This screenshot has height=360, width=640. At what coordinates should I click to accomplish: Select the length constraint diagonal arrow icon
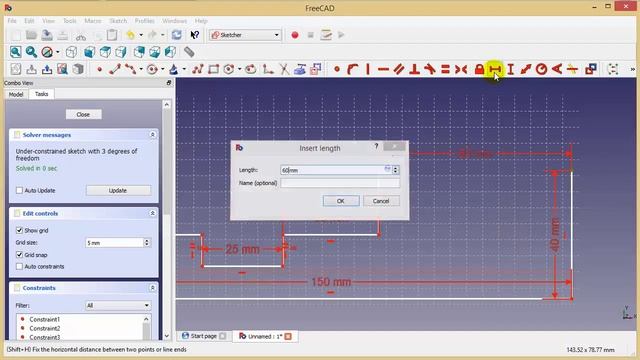click(x=526, y=69)
